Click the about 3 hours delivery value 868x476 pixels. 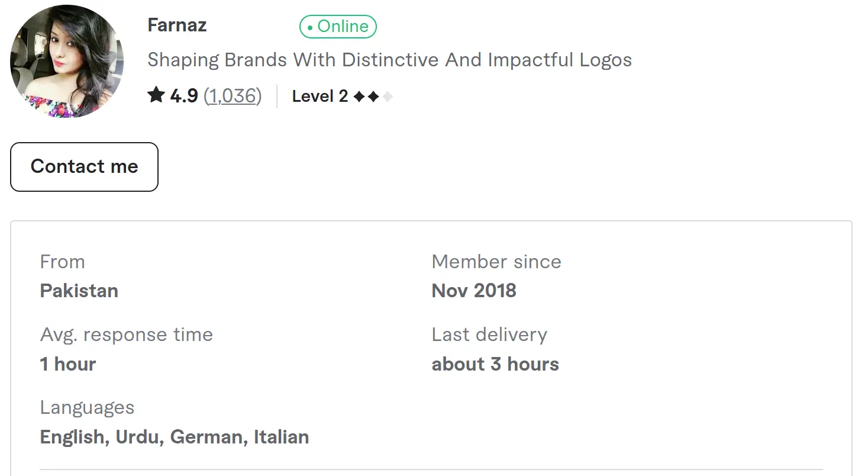point(495,364)
